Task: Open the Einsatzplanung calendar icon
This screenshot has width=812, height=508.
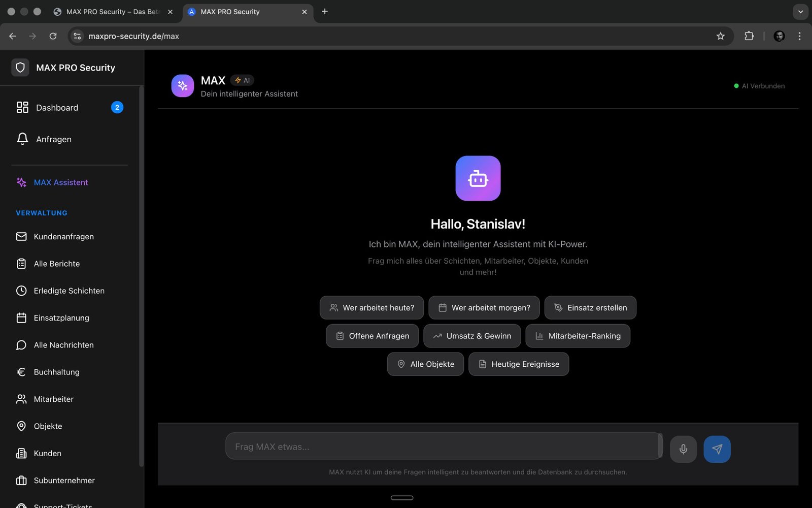Action: click(x=21, y=317)
